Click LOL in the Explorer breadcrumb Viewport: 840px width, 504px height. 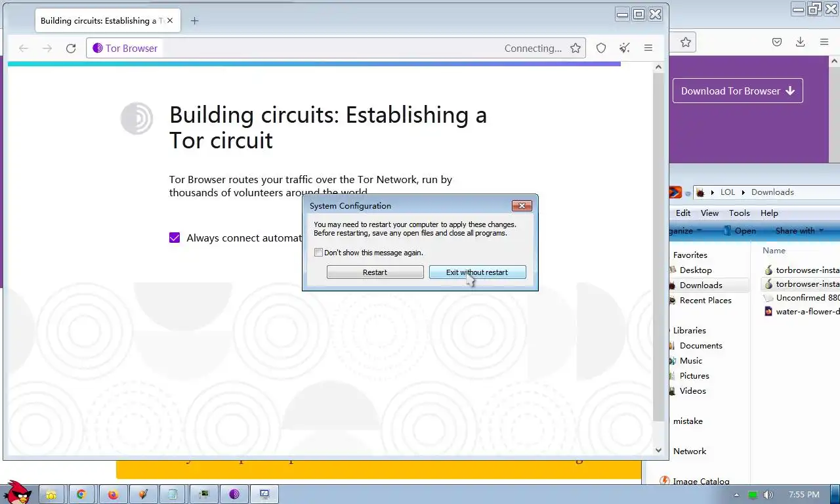(728, 192)
